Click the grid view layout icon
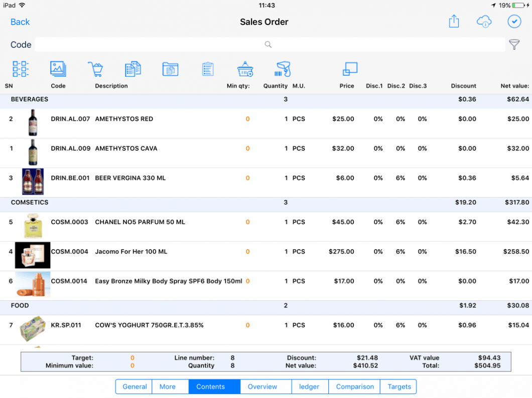 (x=21, y=69)
